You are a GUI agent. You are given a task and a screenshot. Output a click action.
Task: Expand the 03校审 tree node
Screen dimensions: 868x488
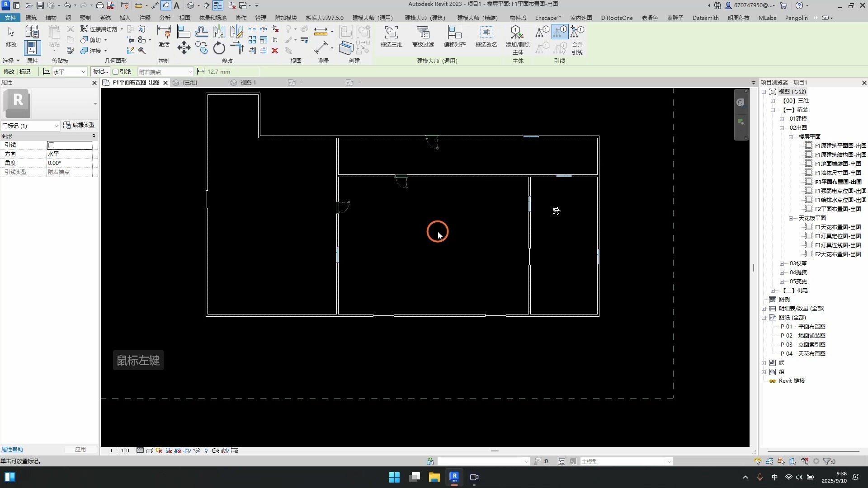tap(782, 263)
